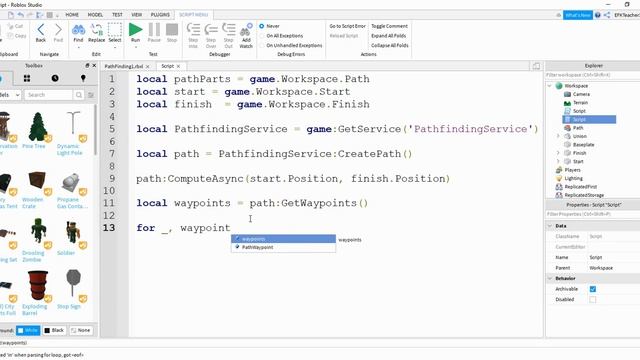Set toolbox background to None
The width and height of the screenshot is (640, 360).
pyautogui.click(x=81, y=330)
